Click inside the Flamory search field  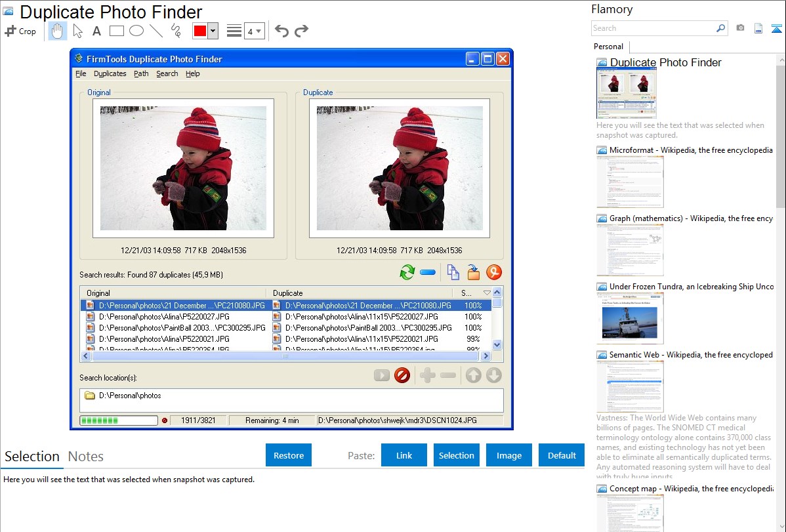(x=653, y=28)
